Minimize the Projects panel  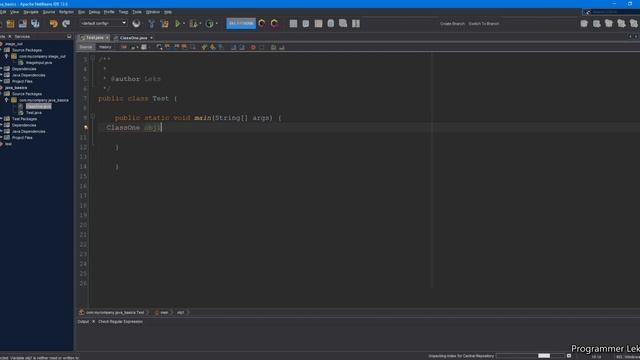[69, 36]
